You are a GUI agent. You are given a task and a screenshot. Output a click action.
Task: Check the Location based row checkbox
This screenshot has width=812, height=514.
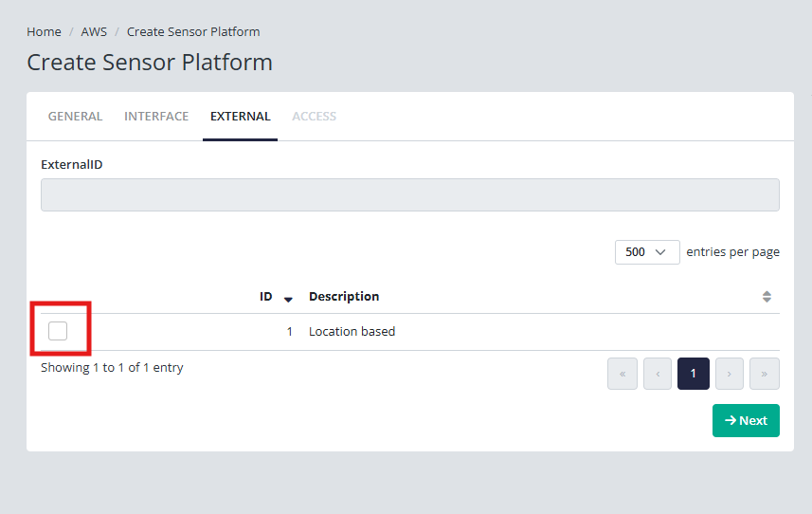(x=58, y=331)
